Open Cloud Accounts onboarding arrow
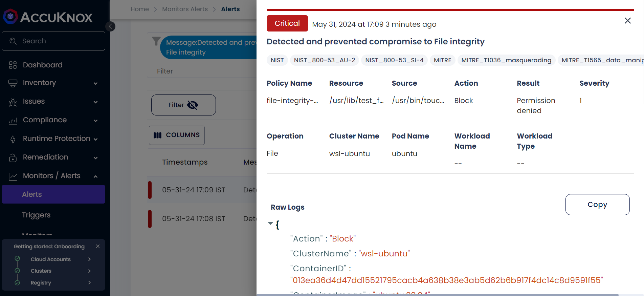 (x=89, y=259)
